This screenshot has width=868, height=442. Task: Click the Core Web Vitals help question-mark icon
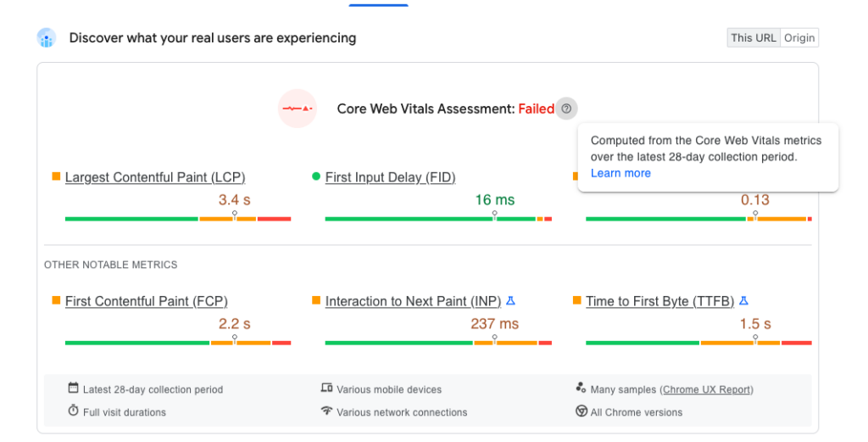coord(566,109)
